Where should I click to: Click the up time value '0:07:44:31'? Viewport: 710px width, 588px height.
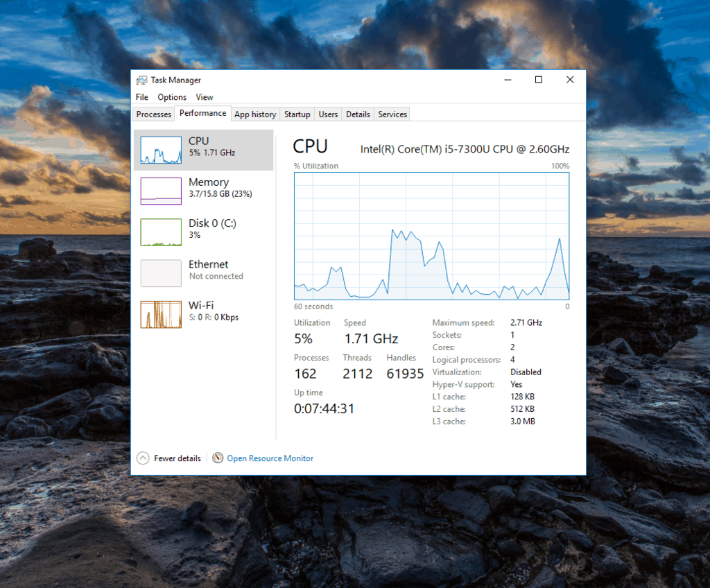pos(324,408)
